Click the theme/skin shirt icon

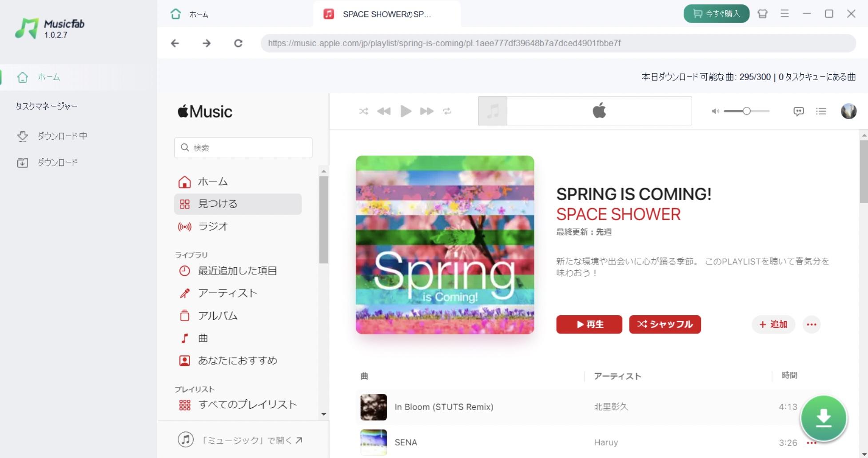coord(763,14)
